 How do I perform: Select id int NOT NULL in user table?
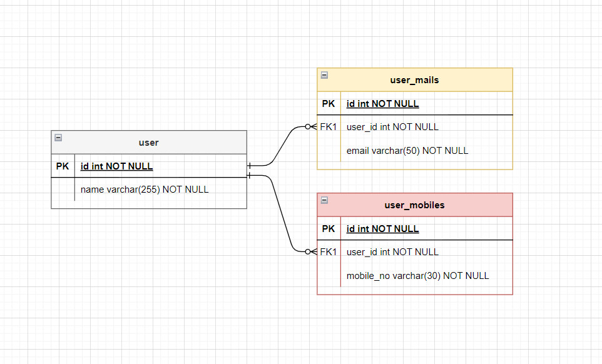[117, 166]
